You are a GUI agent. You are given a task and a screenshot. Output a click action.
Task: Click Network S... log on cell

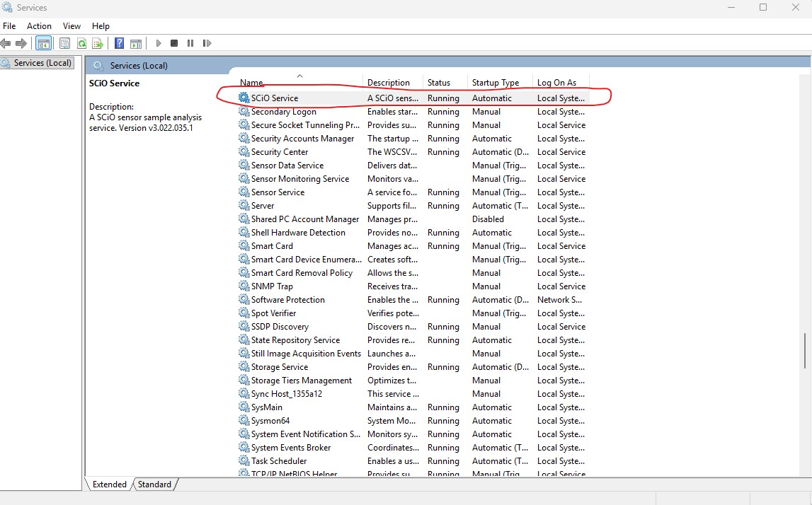(x=559, y=300)
